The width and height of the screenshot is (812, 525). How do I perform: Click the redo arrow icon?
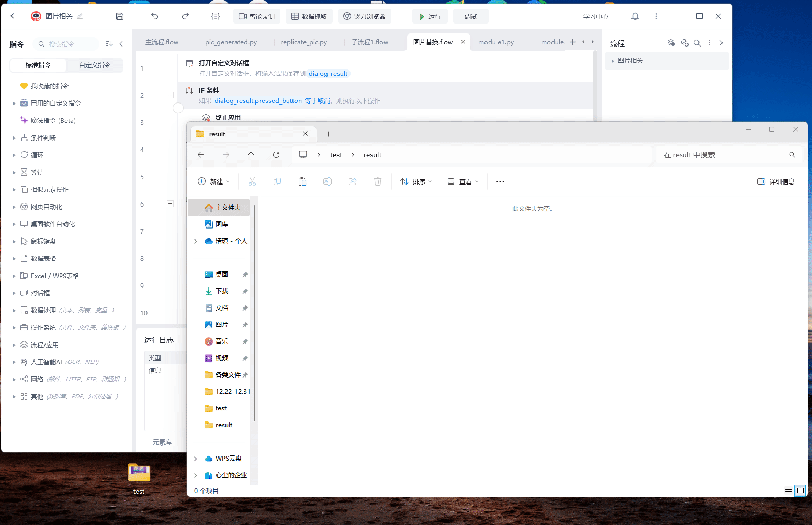pos(185,16)
